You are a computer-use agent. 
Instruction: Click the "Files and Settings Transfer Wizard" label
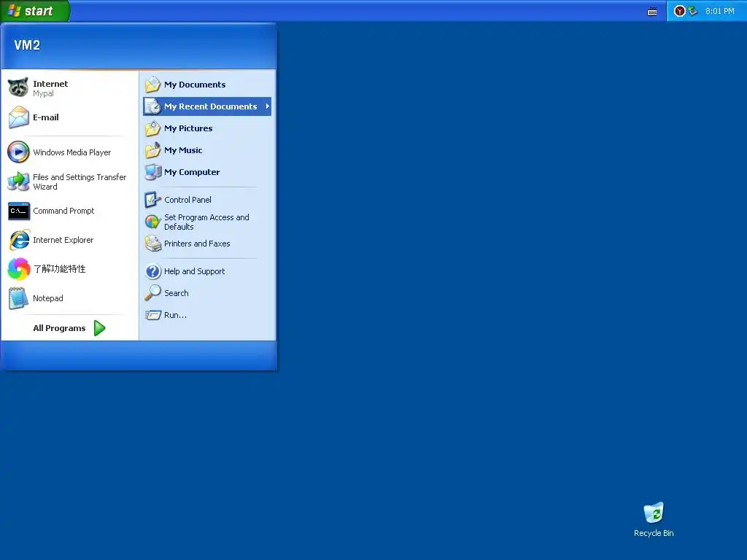pyautogui.click(x=80, y=182)
